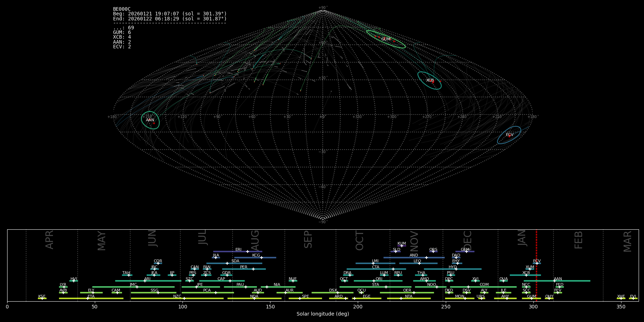Select the HYD shower label in the timeline
This screenshot has width=644, height=322.
(x=453, y=267)
